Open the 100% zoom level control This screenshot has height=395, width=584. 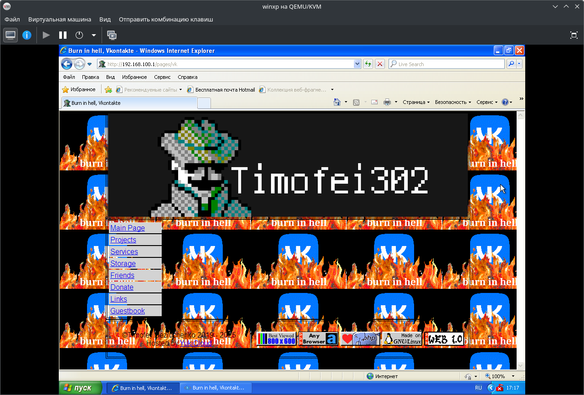(500, 376)
